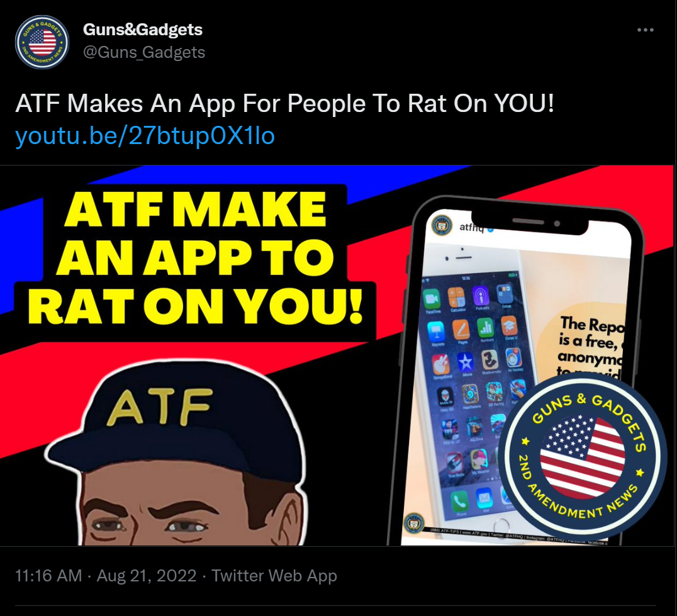
Task: Click the green Numbers chart icon on phone
Action: pyautogui.click(x=486, y=328)
